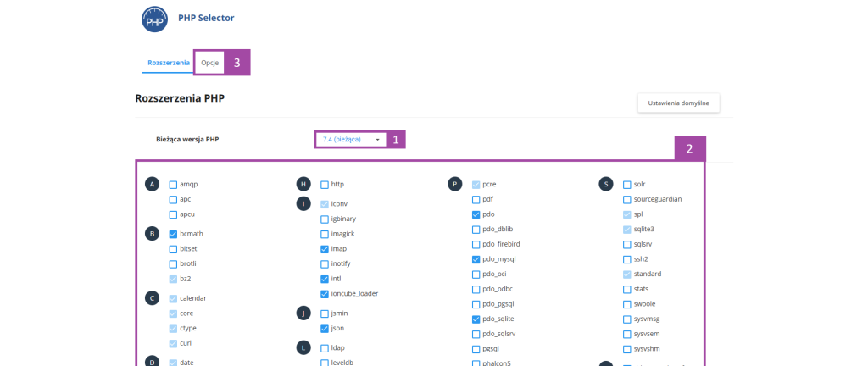The height and width of the screenshot is (366, 868).
Task: Enable the amqp extension checkbox
Action: [x=174, y=184]
